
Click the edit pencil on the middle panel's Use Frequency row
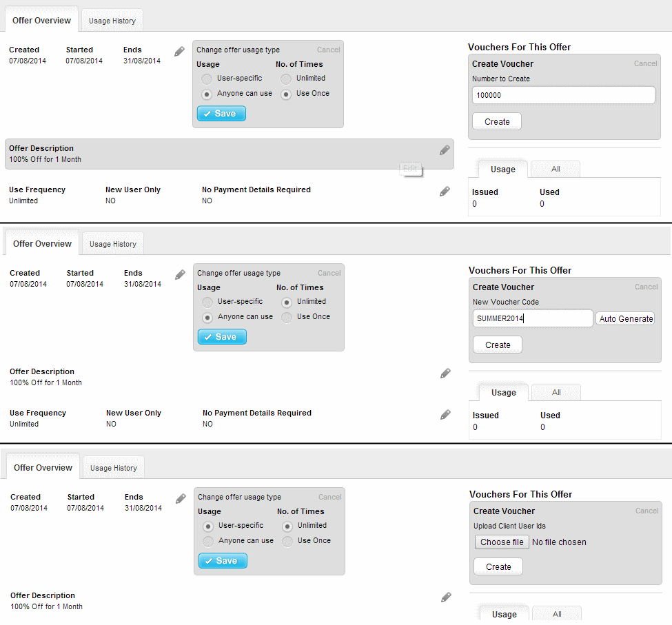445,415
